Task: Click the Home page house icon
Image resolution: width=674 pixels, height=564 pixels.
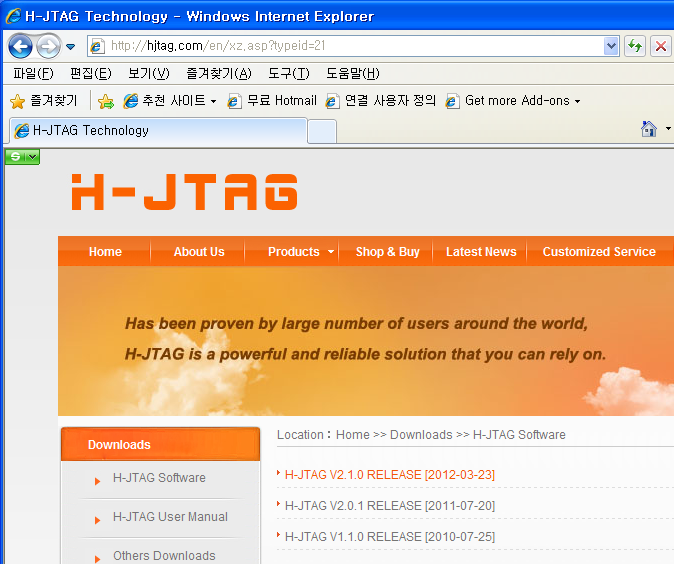Action: click(x=649, y=129)
